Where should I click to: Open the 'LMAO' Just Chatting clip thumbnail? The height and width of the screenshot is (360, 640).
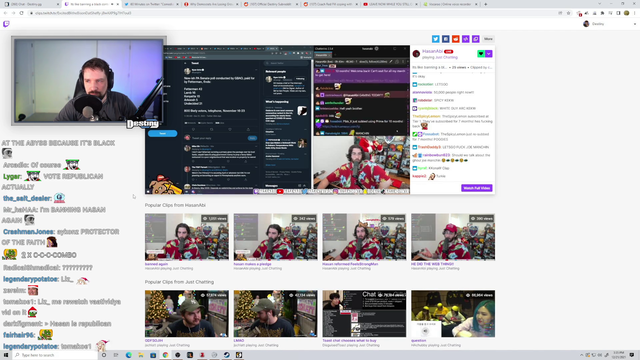coord(275,313)
